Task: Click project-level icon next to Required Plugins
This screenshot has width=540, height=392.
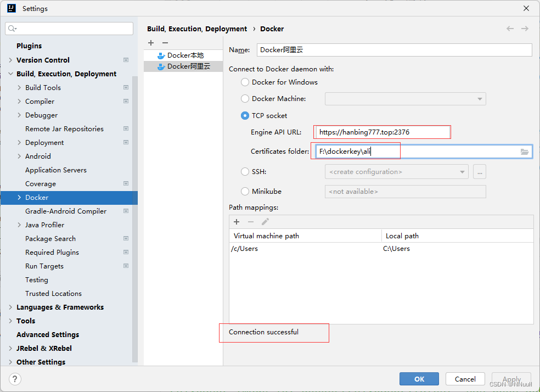Action: pos(126,252)
